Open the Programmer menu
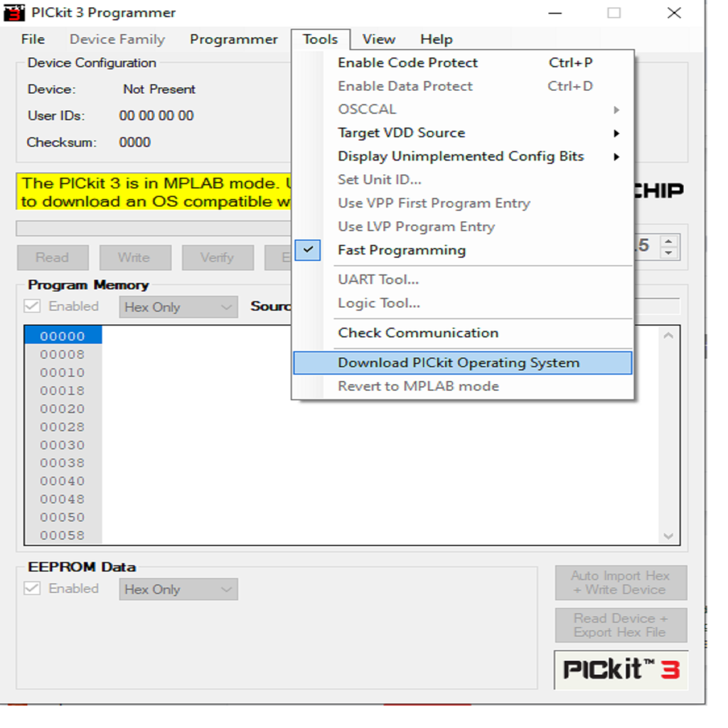728x728 pixels. click(x=233, y=39)
